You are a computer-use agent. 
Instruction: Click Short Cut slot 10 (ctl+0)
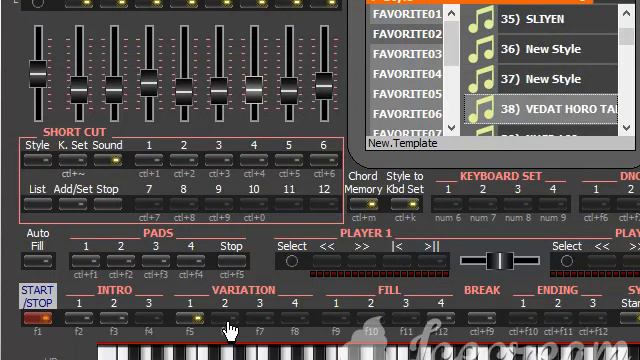point(254,204)
